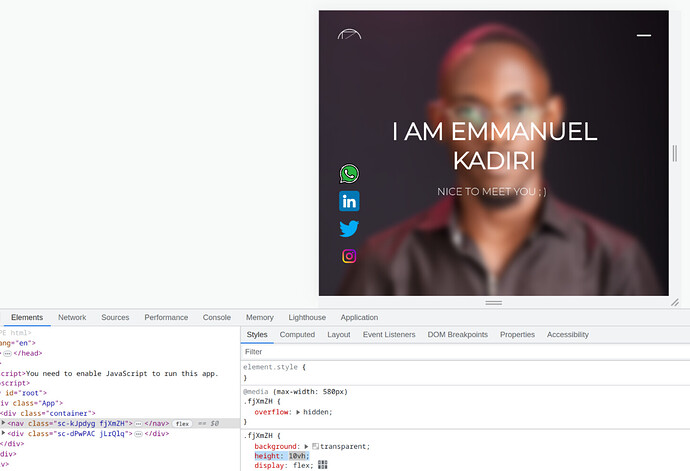Open the WhatsApp social icon
The image size is (690, 471).
click(x=349, y=173)
